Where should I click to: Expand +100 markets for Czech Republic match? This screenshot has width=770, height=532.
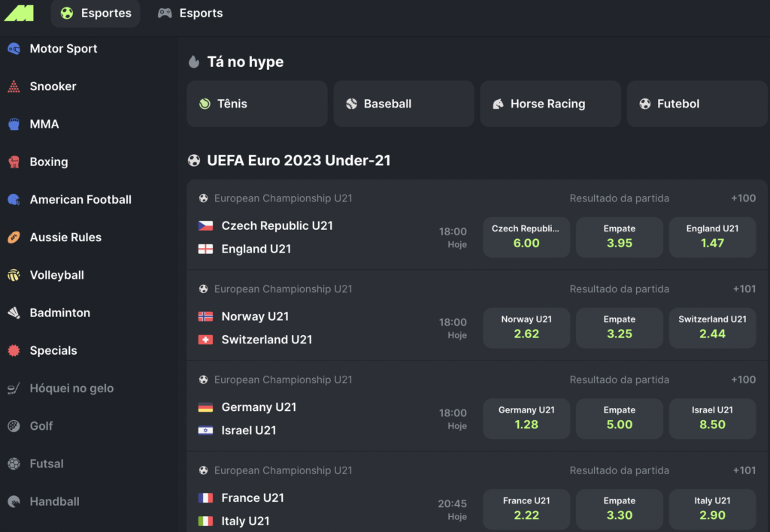tap(743, 198)
